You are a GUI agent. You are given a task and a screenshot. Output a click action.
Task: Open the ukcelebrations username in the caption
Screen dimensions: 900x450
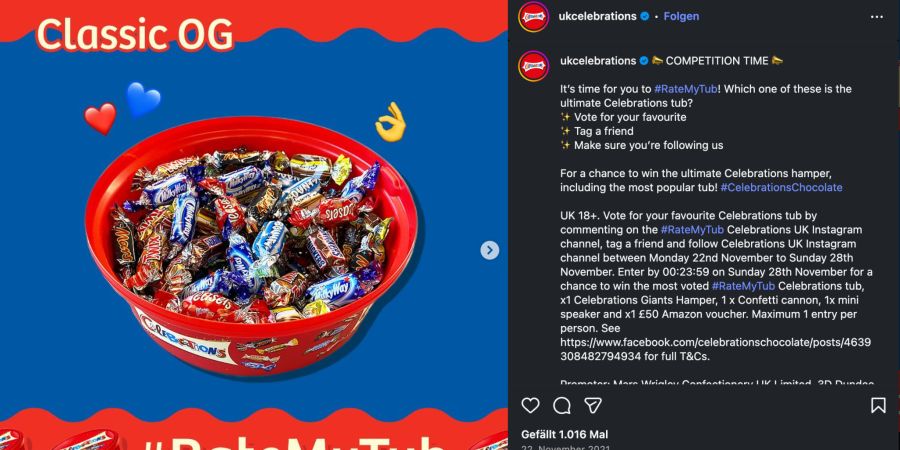(598, 61)
